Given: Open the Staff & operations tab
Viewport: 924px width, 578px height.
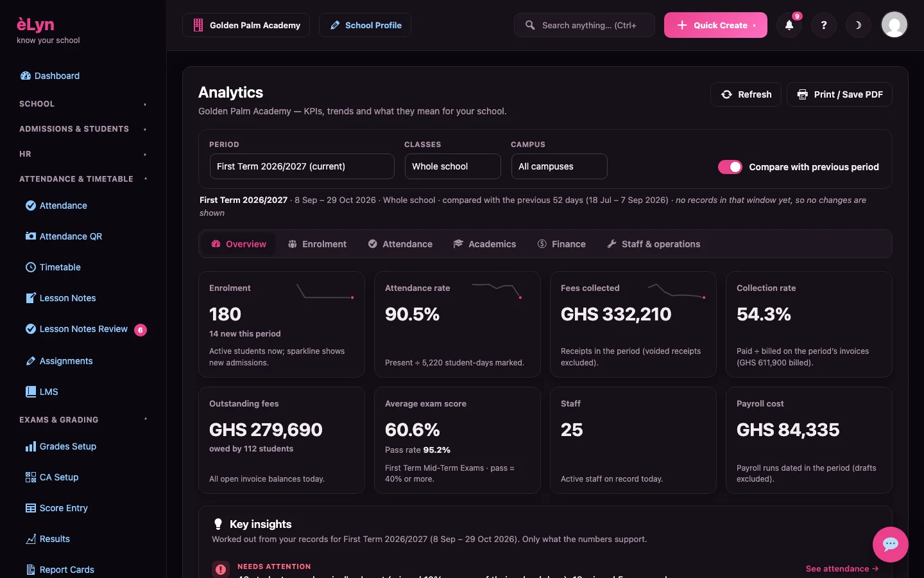Looking at the screenshot, I should click(x=653, y=244).
